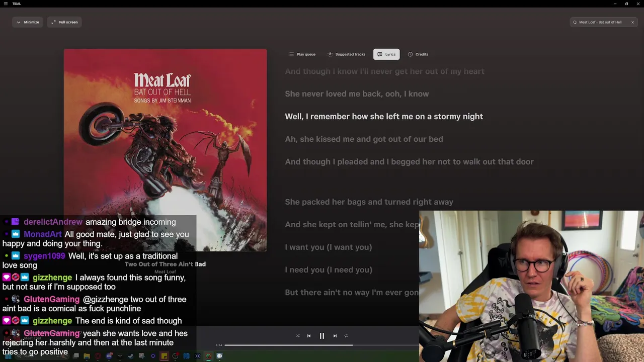Switch to the Suggested tracks tab
The image size is (644, 362).
pyautogui.click(x=347, y=54)
